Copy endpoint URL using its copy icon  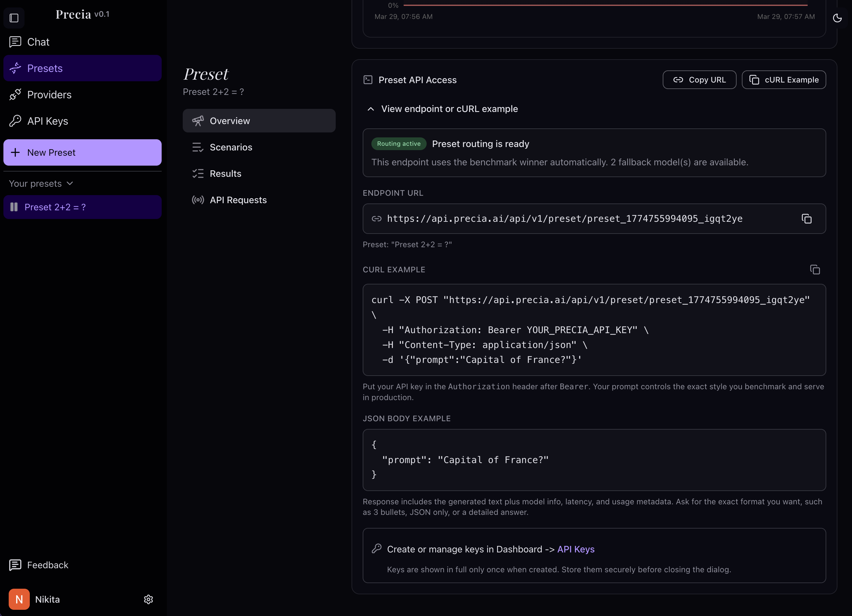pyautogui.click(x=806, y=219)
